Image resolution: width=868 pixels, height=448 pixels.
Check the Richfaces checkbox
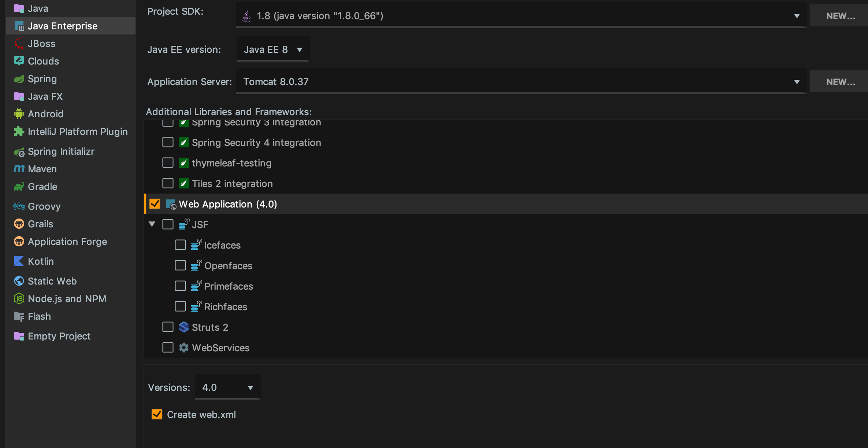[180, 306]
